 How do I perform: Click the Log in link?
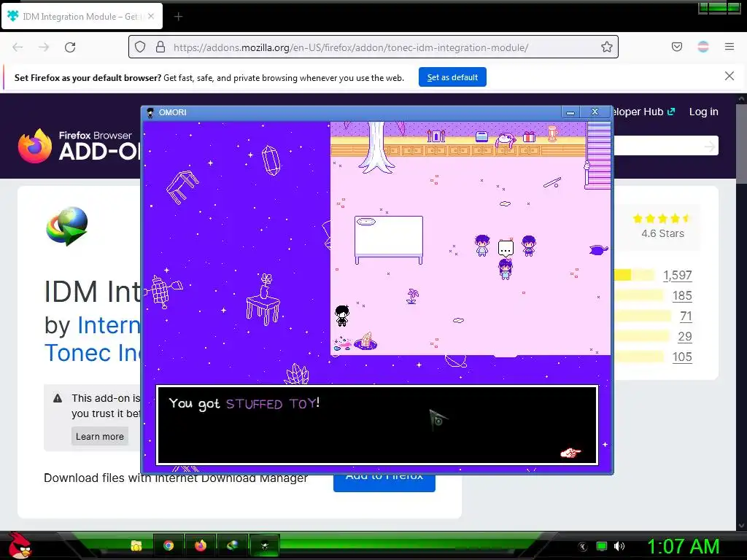coord(703,112)
